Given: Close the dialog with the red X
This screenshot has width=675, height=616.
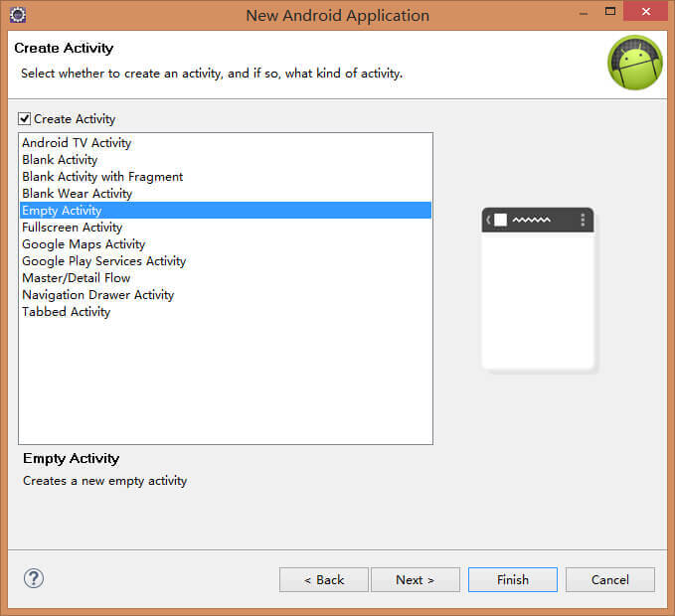Looking at the screenshot, I should (646, 11).
